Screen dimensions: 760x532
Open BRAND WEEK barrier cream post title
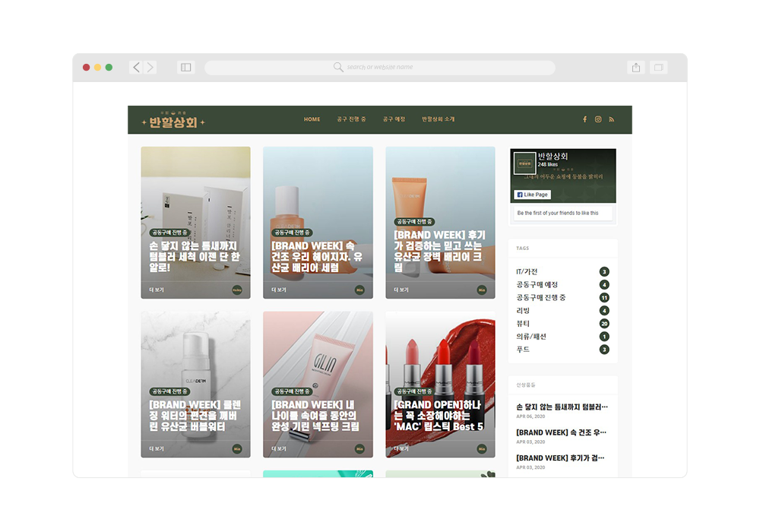pyautogui.click(x=439, y=251)
